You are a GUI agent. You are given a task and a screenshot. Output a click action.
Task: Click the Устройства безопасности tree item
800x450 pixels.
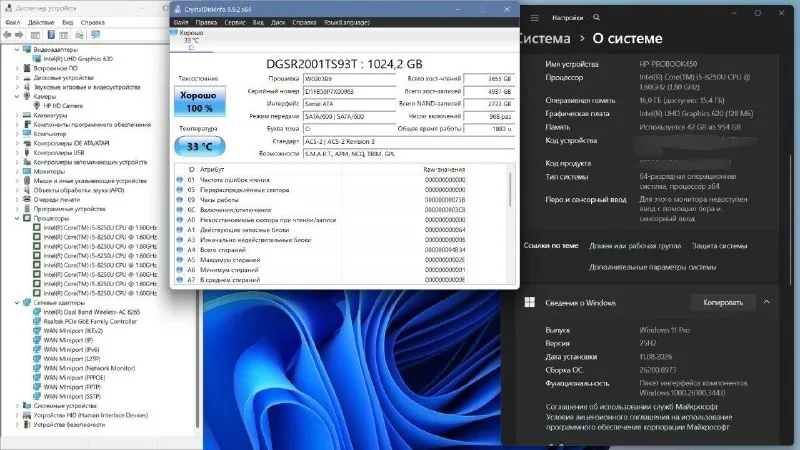(69, 424)
